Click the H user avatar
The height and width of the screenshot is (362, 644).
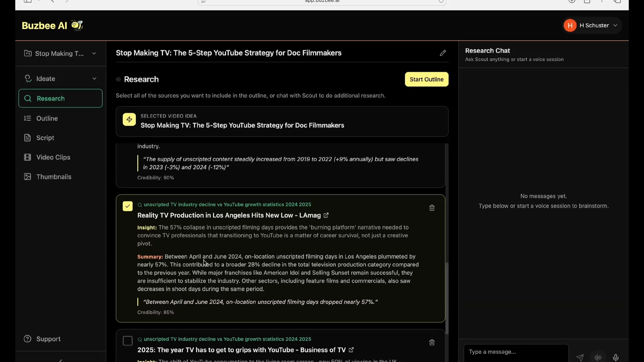[x=570, y=25]
